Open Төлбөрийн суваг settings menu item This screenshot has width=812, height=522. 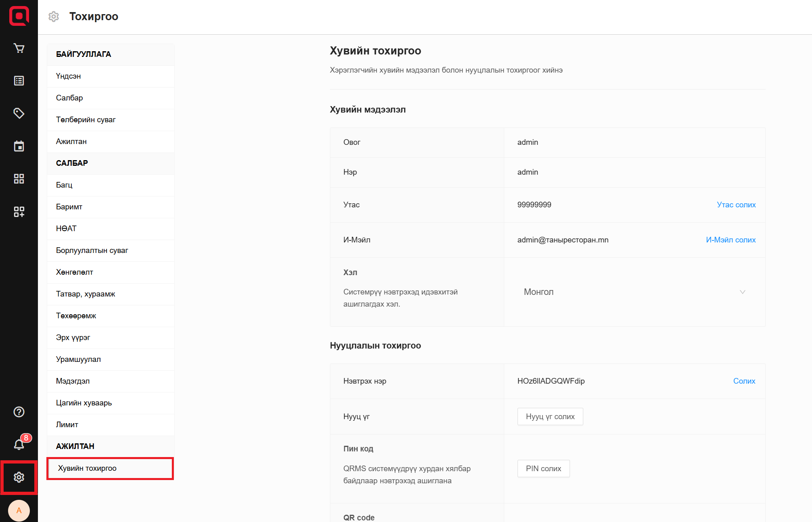(x=86, y=120)
